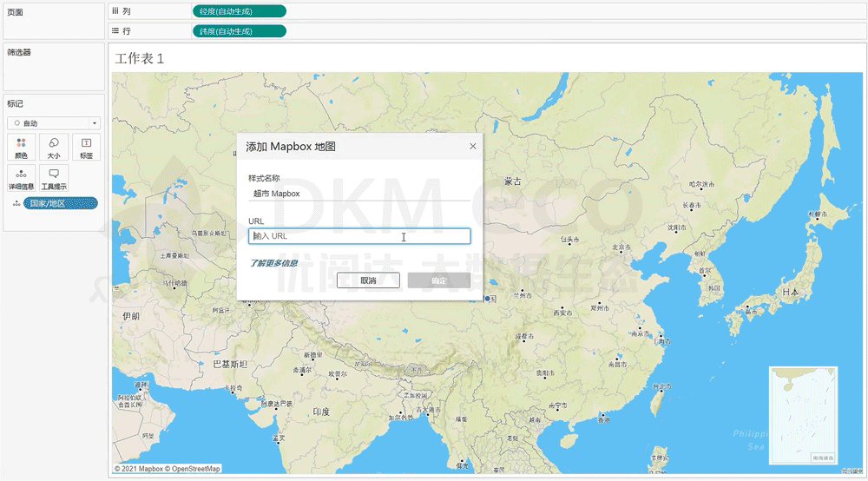Open the Detail marks card
Viewport: 868px width, 481px height.
21,178
